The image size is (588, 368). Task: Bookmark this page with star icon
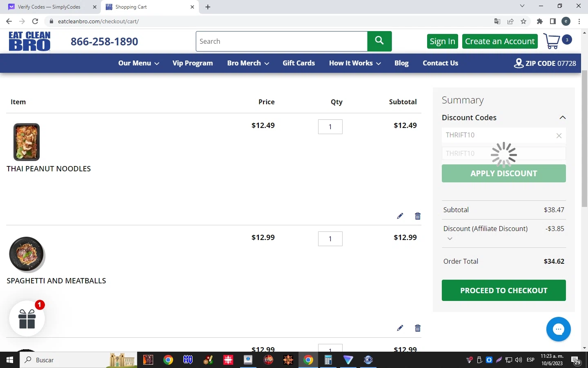pyautogui.click(x=523, y=21)
